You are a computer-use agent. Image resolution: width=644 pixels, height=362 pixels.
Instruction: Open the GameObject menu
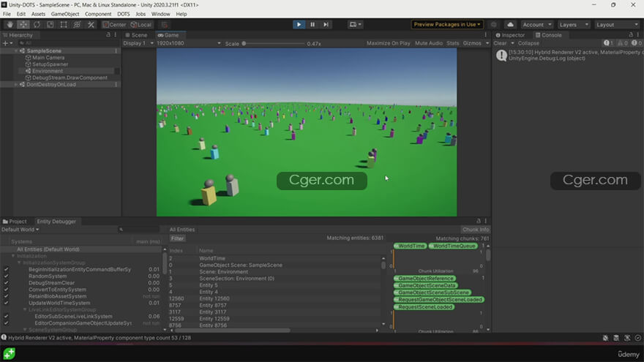tap(65, 14)
